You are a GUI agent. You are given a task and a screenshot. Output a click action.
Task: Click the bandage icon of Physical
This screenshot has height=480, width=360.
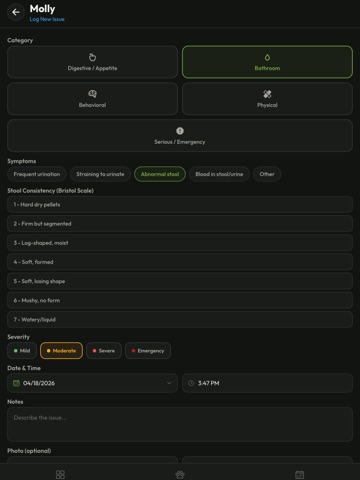tap(267, 94)
